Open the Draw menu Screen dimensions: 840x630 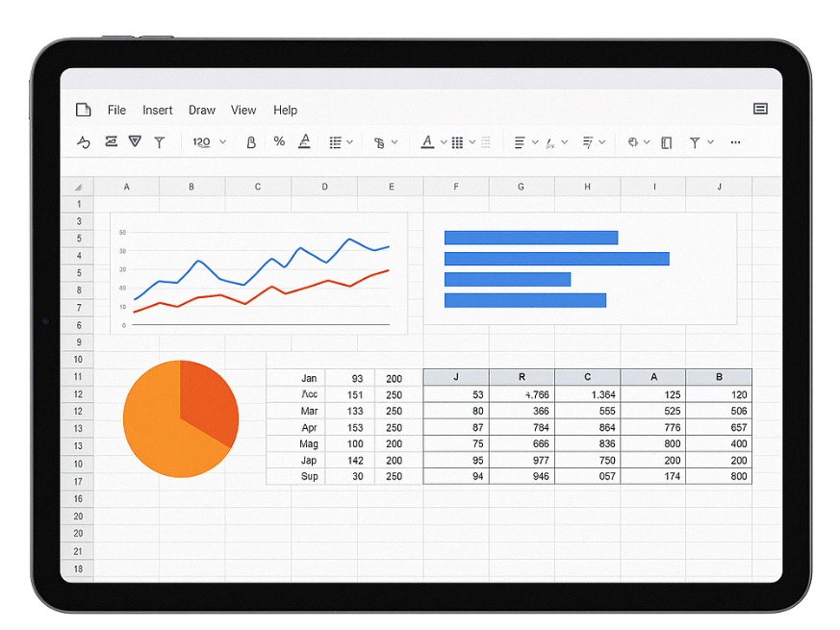point(202,111)
